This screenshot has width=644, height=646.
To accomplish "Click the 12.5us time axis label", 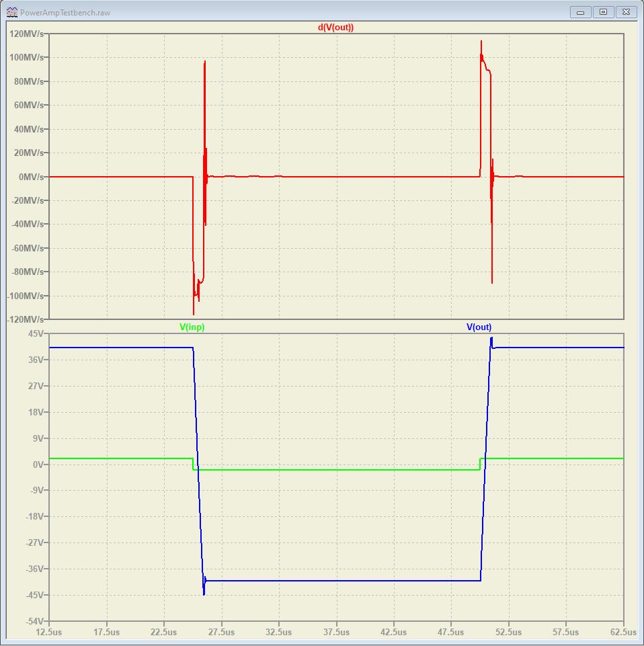I will coord(49,632).
